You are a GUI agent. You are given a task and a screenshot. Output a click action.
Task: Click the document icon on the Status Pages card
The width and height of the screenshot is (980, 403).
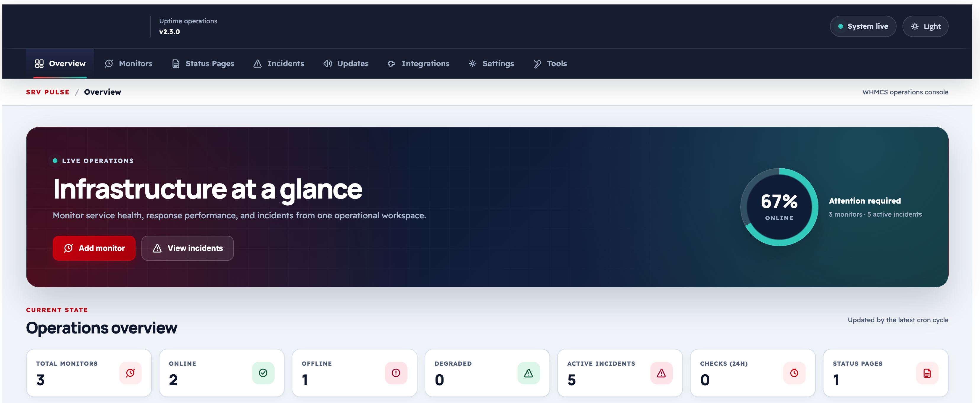coord(927,373)
